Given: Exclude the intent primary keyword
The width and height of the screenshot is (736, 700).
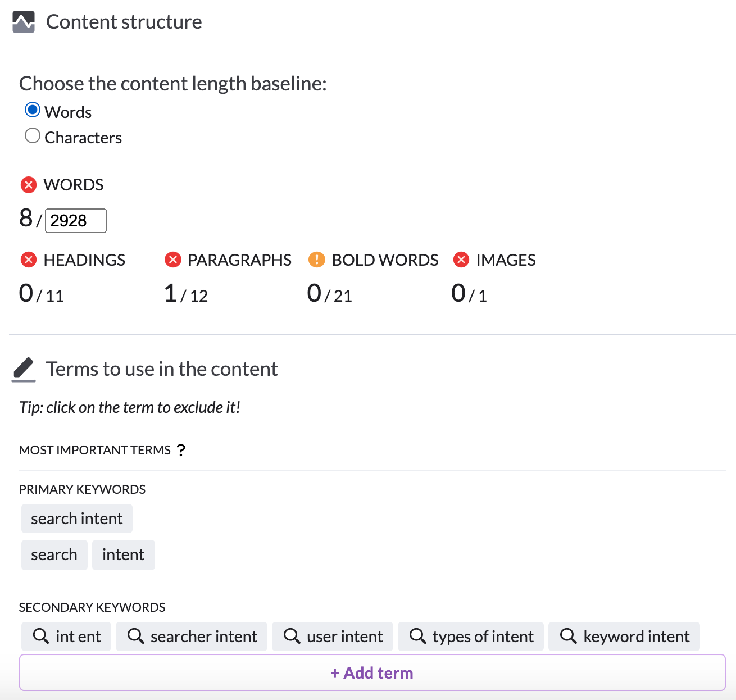Looking at the screenshot, I should 124,554.
